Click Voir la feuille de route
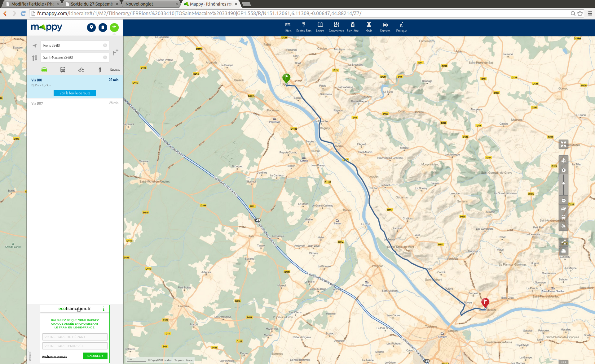Image resolution: width=595 pixels, height=364 pixels. (75, 93)
